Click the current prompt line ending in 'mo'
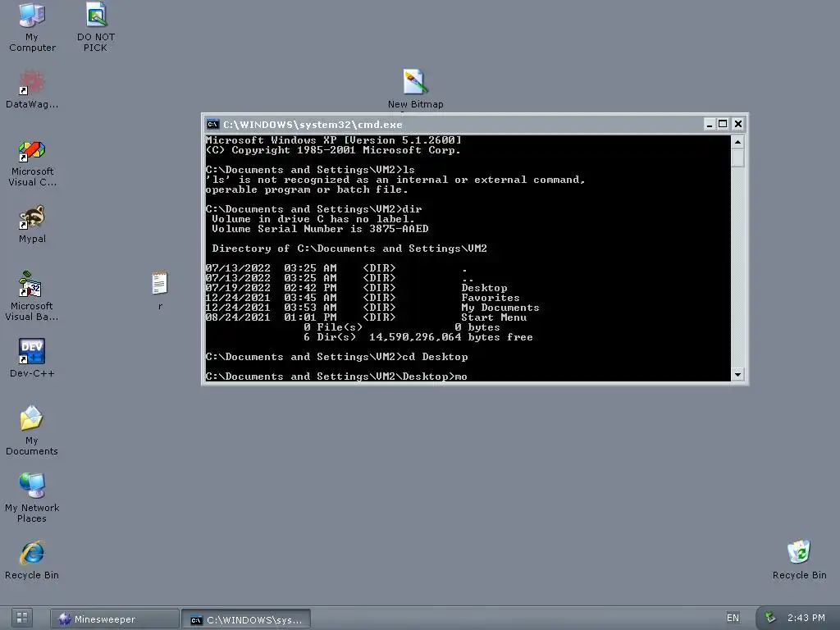This screenshot has width=840, height=630. click(336, 376)
